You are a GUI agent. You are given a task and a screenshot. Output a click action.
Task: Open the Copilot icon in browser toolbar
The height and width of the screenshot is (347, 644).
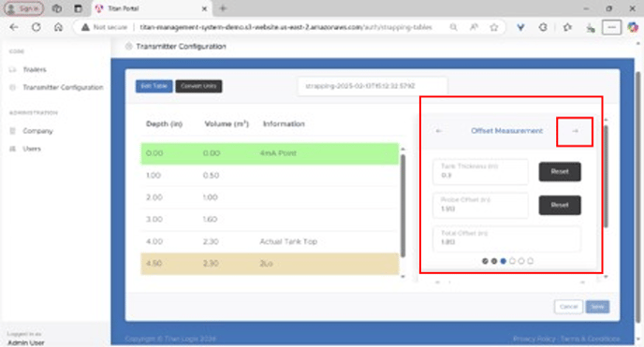tap(633, 27)
